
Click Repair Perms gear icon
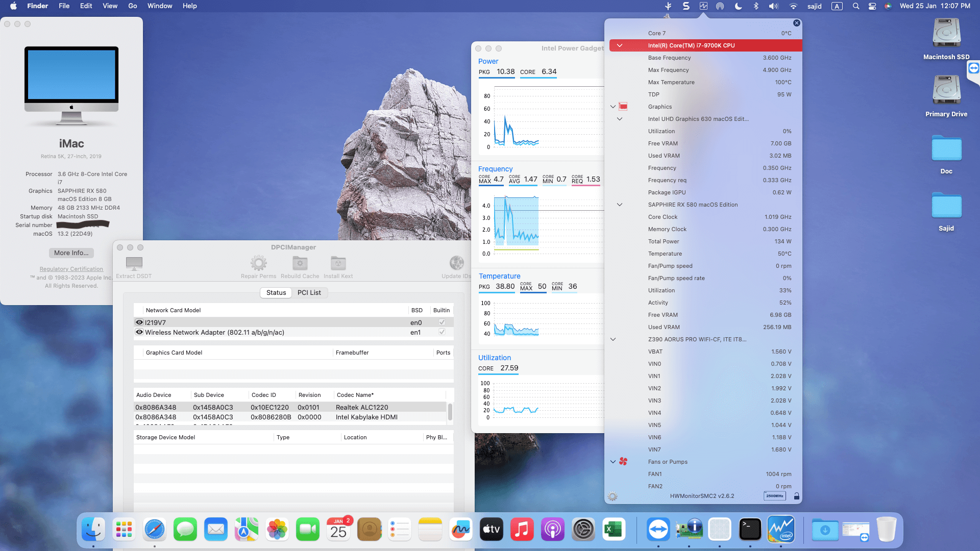click(x=258, y=263)
